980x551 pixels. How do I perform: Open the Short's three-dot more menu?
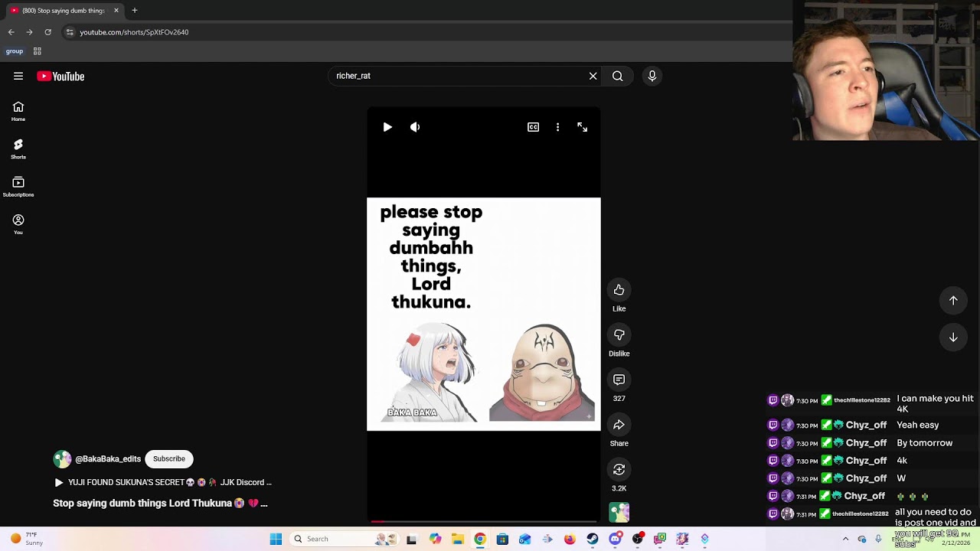click(558, 127)
